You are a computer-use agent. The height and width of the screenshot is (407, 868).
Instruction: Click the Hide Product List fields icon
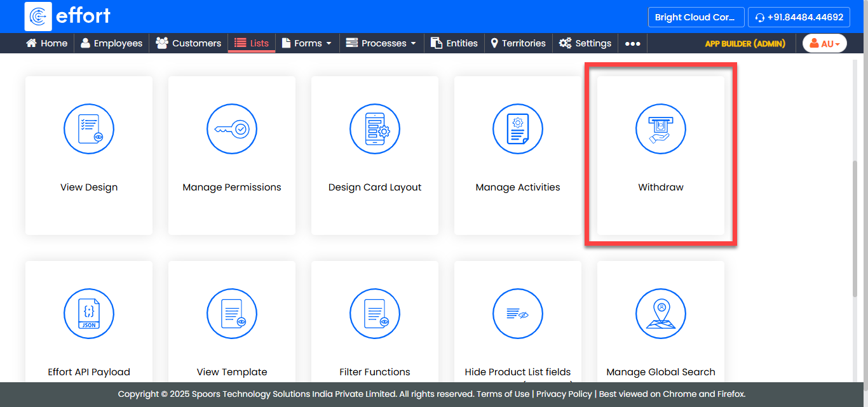click(518, 313)
